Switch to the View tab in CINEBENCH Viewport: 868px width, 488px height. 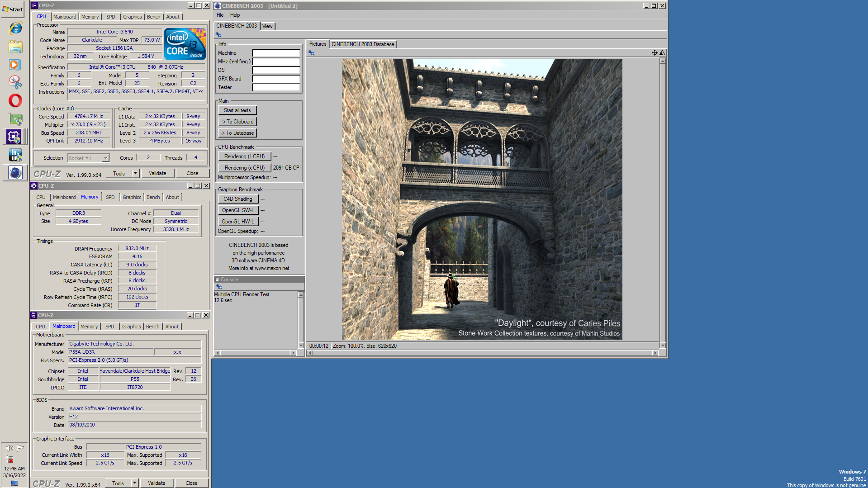coord(267,26)
